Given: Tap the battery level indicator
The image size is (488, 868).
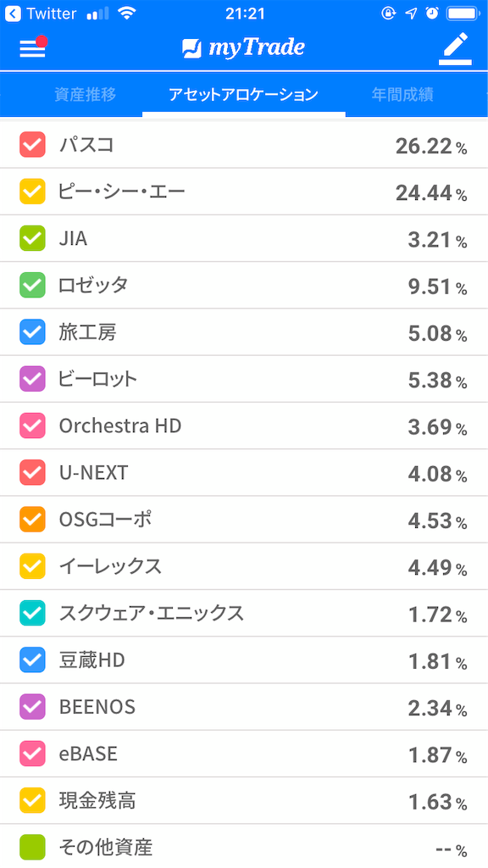Looking at the screenshot, I should point(463,13).
